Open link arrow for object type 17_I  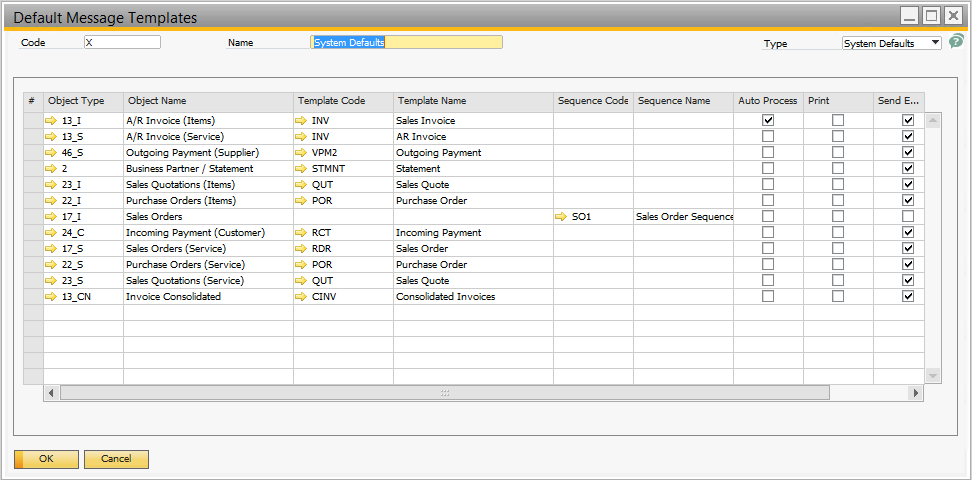51,216
